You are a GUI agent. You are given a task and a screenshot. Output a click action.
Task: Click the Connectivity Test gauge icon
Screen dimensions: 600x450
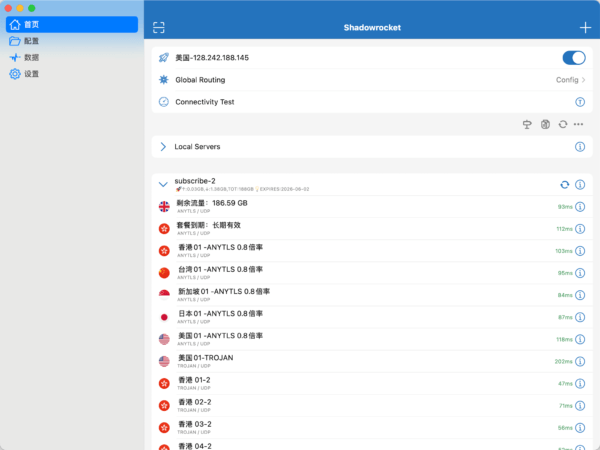pos(163,102)
